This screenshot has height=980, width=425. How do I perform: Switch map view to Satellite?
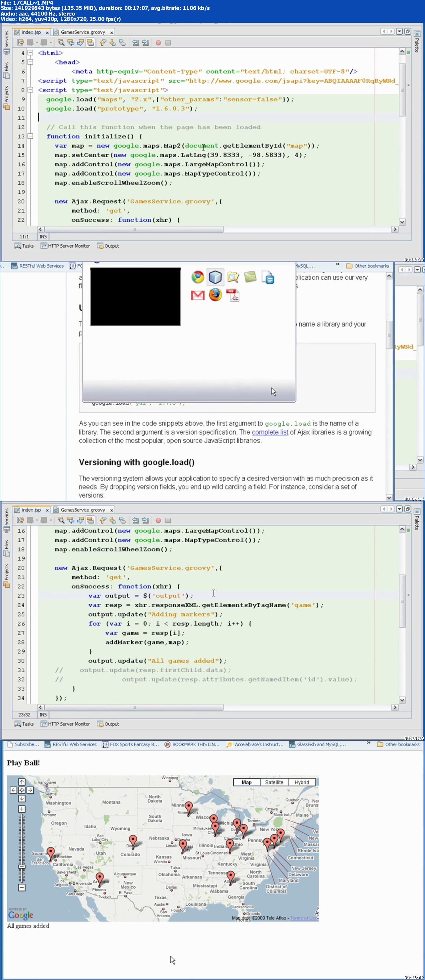tap(274, 782)
